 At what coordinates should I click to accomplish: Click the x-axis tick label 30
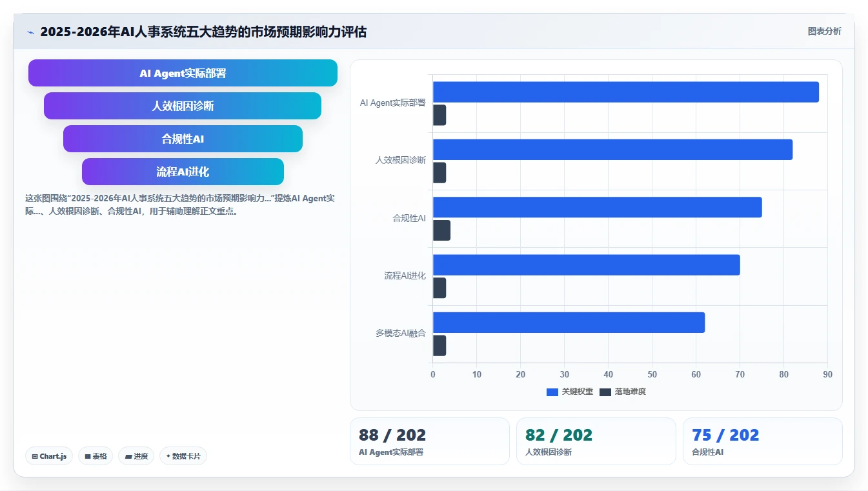point(565,374)
